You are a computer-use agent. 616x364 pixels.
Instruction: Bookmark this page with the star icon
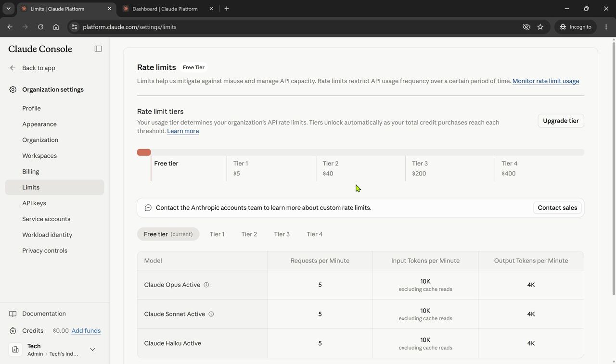540,27
